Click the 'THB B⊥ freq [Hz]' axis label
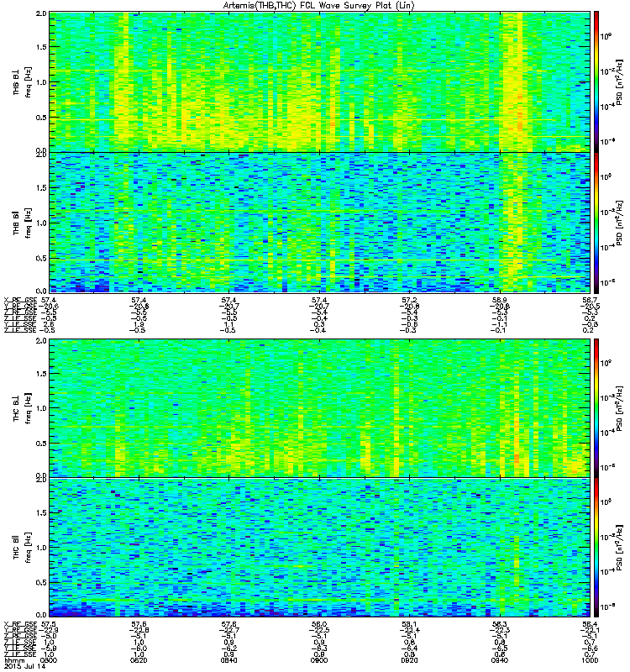 23,82
